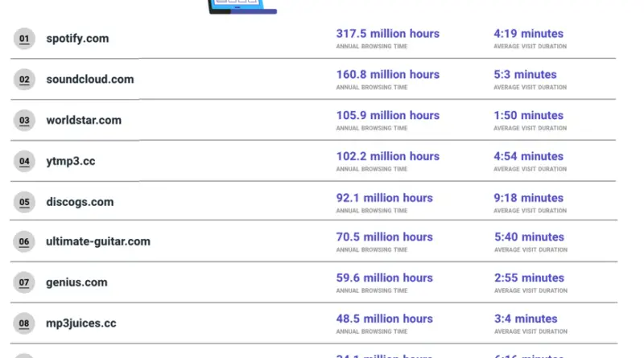Open the discogs.com entry
The width and height of the screenshot is (644, 358).
click(80, 202)
